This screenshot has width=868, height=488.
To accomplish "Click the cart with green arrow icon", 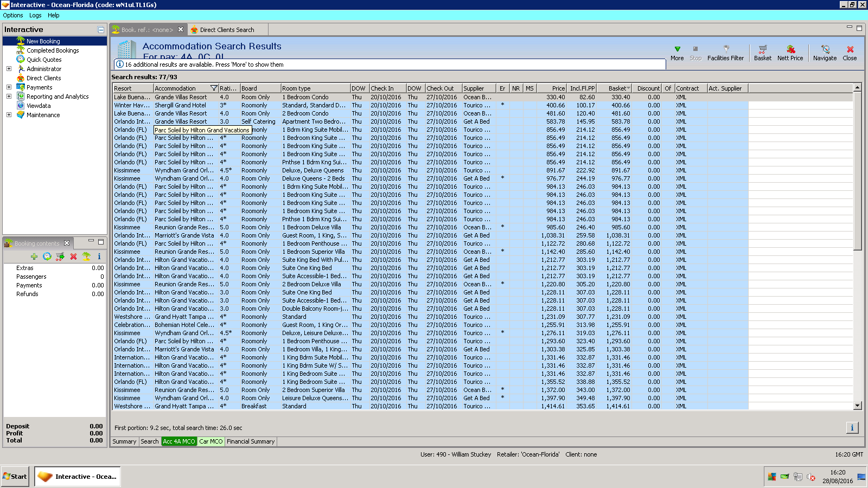I will (x=60, y=256).
